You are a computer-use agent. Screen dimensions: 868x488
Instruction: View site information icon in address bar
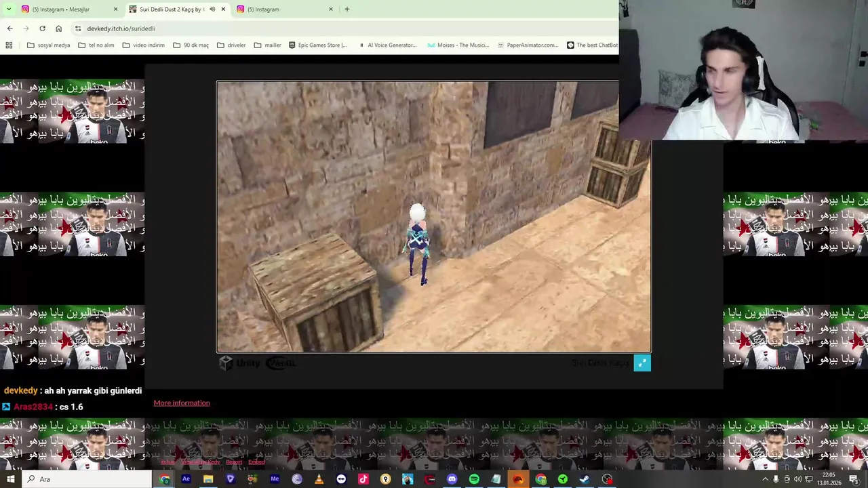pyautogui.click(x=78, y=28)
